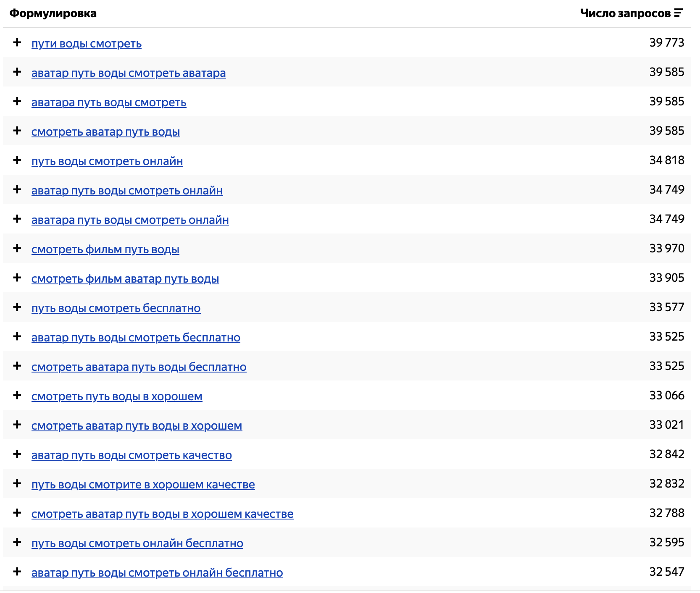Click plus icon beside 'аватар путь воды смотреть онлайн бесплатно'
700x593 pixels.
coord(17,572)
